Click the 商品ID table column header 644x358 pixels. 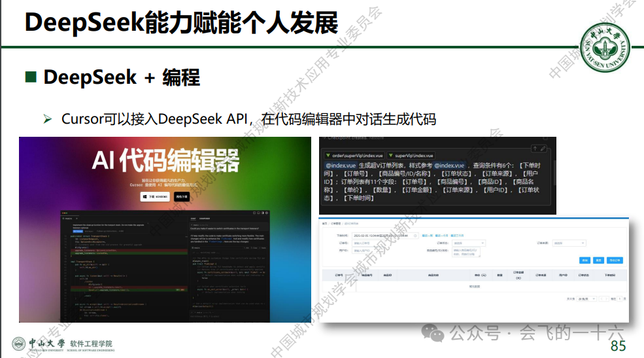point(387,275)
